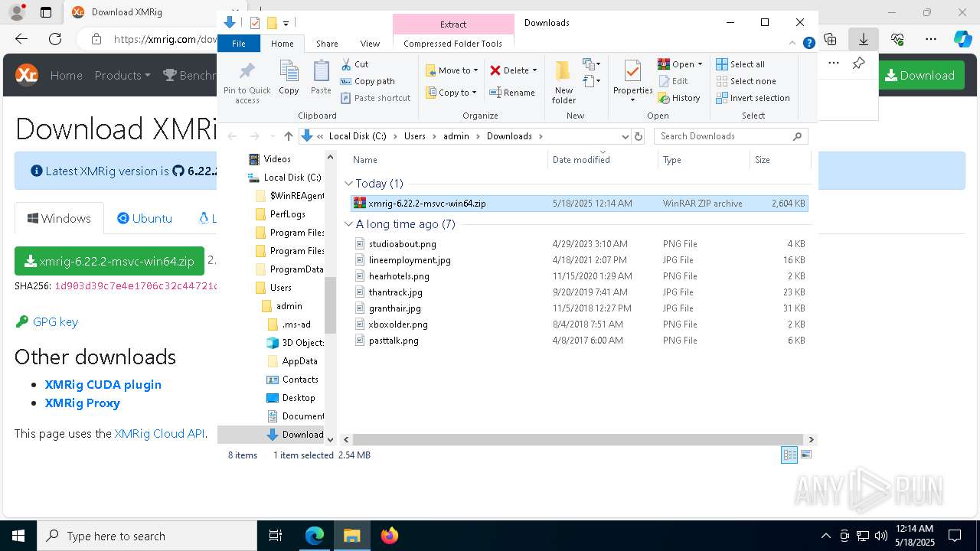Switch to the Share ribbon tab
This screenshot has width=980, height=551.
(327, 44)
